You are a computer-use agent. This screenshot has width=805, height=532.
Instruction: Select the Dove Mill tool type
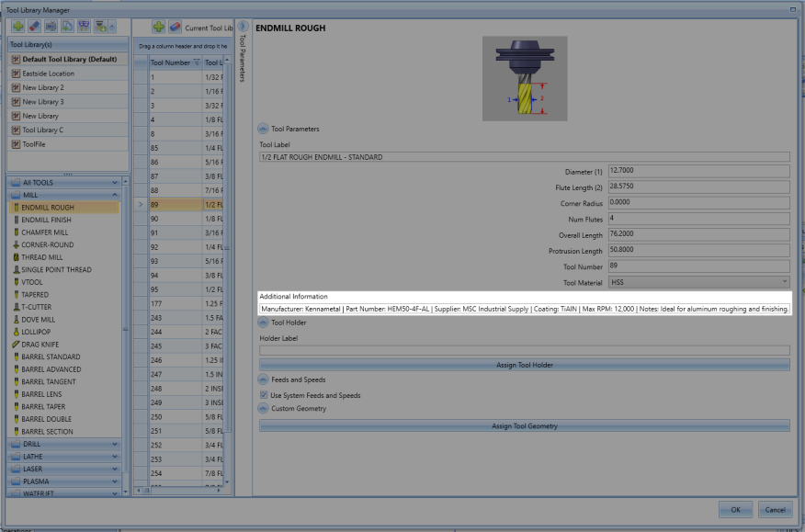pyautogui.click(x=40, y=319)
